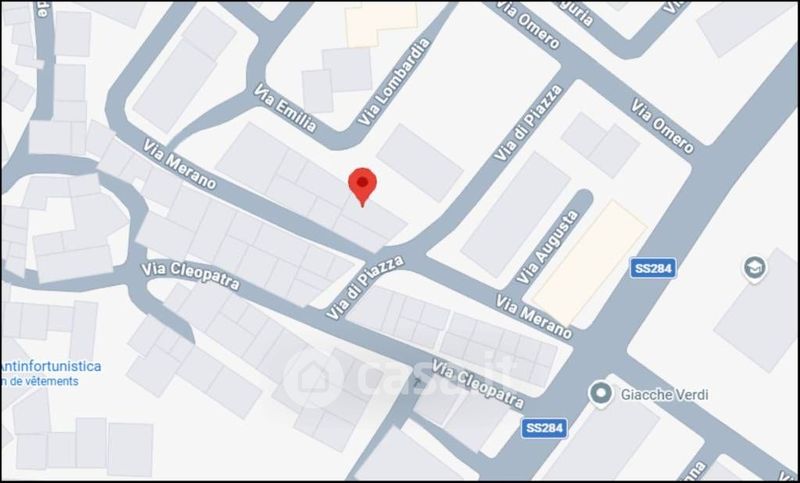Click the Via Emilia street label

click(285, 108)
